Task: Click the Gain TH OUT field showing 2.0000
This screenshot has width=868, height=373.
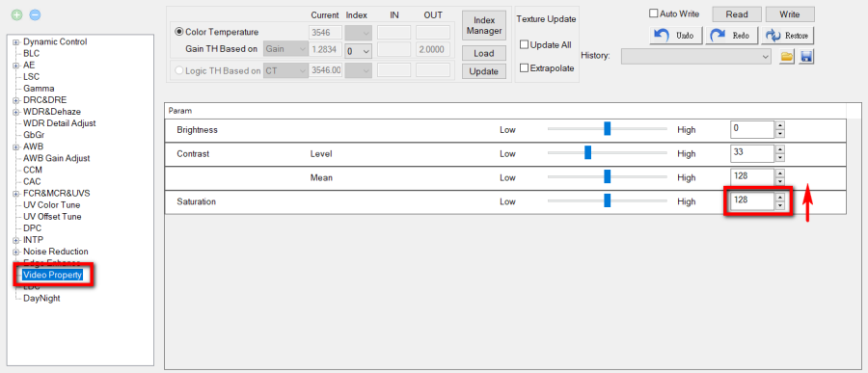Action: coord(433,49)
